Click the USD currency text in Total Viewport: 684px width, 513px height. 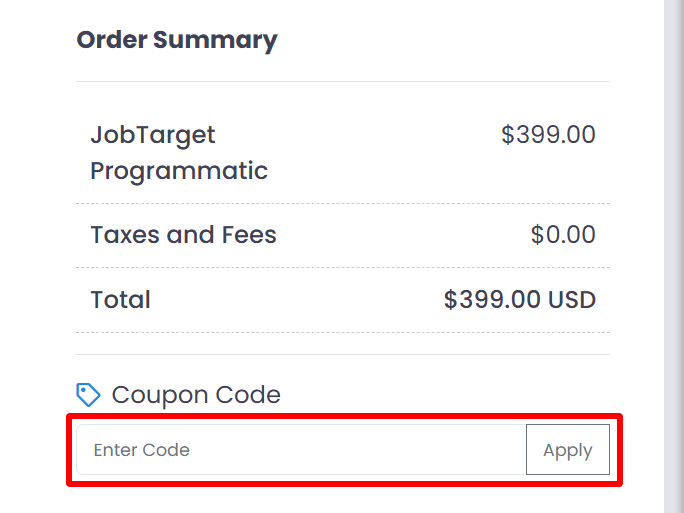(571, 300)
